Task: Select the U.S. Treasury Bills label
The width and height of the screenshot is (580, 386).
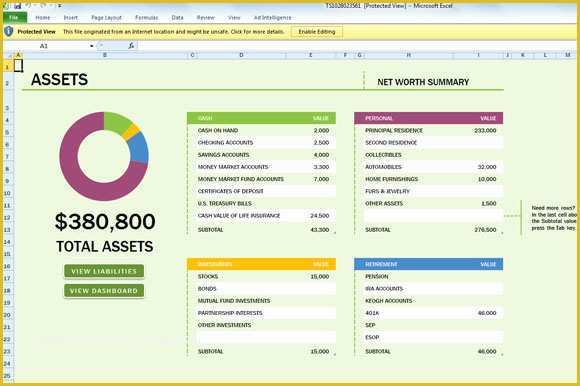Action: coord(225,203)
